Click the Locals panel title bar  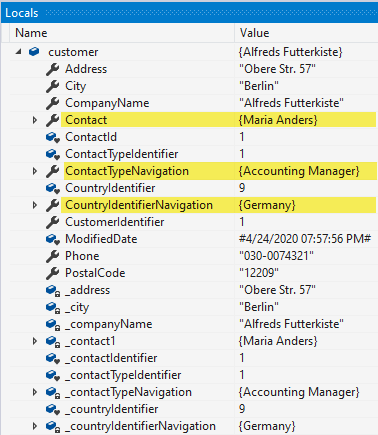189,13
